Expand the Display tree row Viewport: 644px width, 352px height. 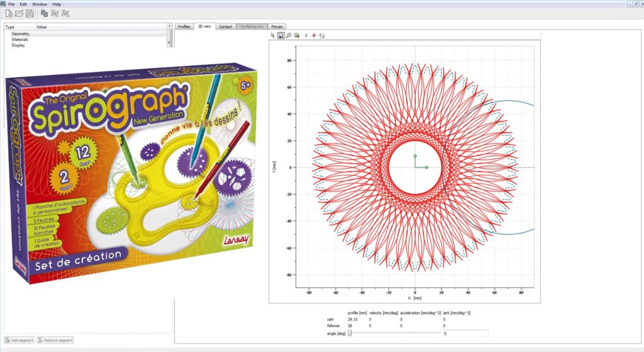[18, 45]
